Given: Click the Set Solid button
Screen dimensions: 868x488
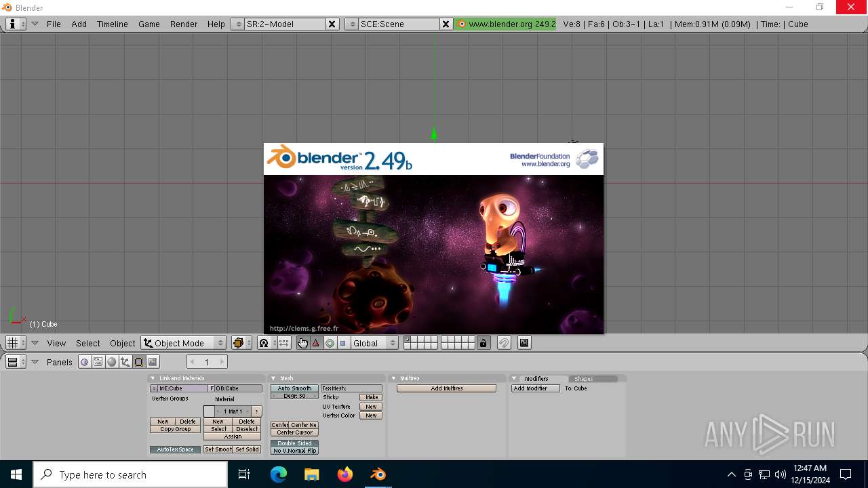Looking at the screenshot, I should 247,449.
